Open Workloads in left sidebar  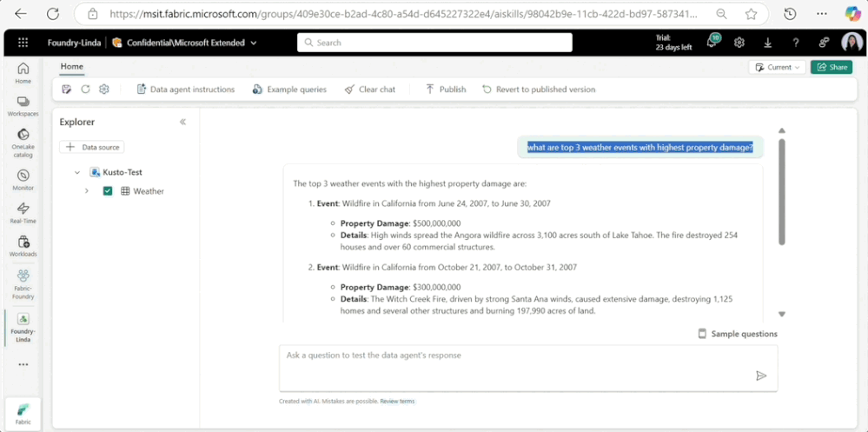point(23,247)
